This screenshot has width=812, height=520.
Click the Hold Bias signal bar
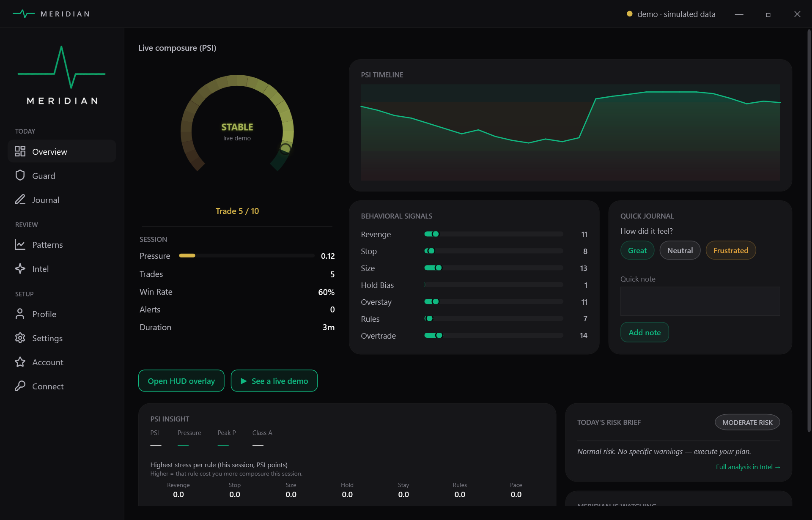pyautogui.click(x=494, y=285)
